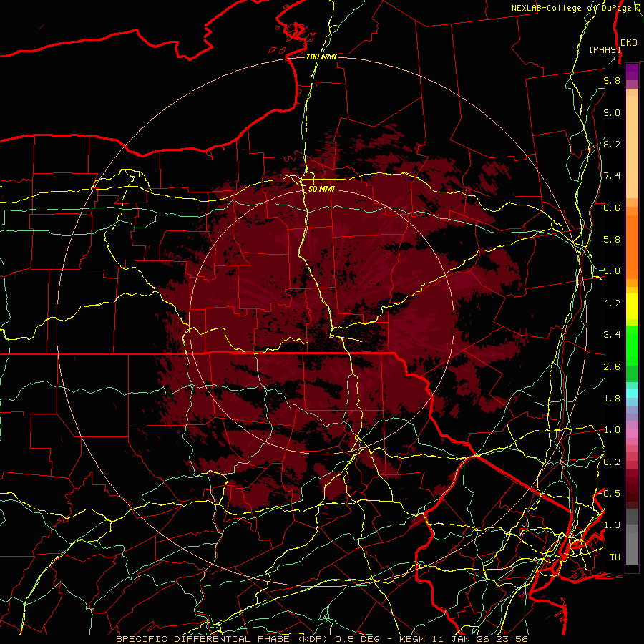The image size is (644, 644).
Task: Select the 3.4 legend value
Action: point(612,335)
